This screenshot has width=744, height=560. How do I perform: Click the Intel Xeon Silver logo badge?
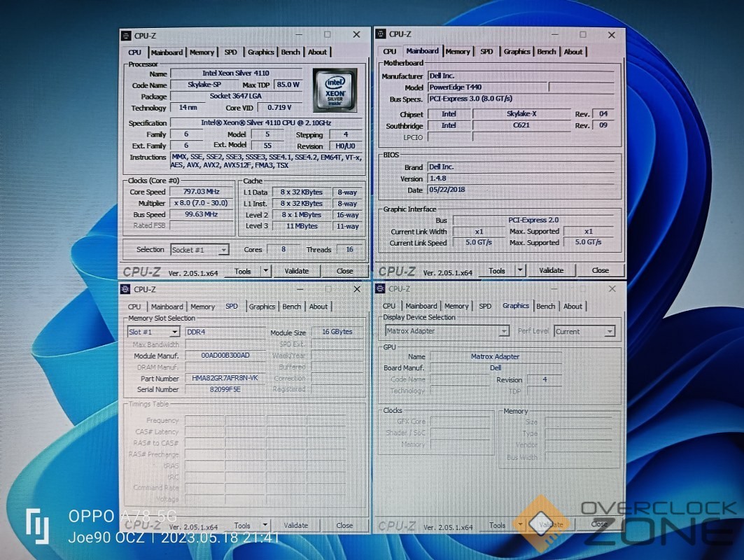point(335,90)
